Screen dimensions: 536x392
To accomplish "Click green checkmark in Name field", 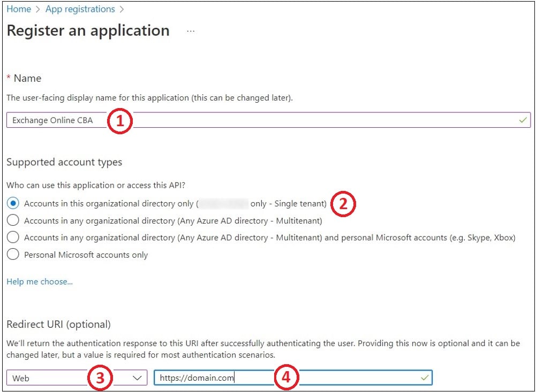I will click(523, 120).
